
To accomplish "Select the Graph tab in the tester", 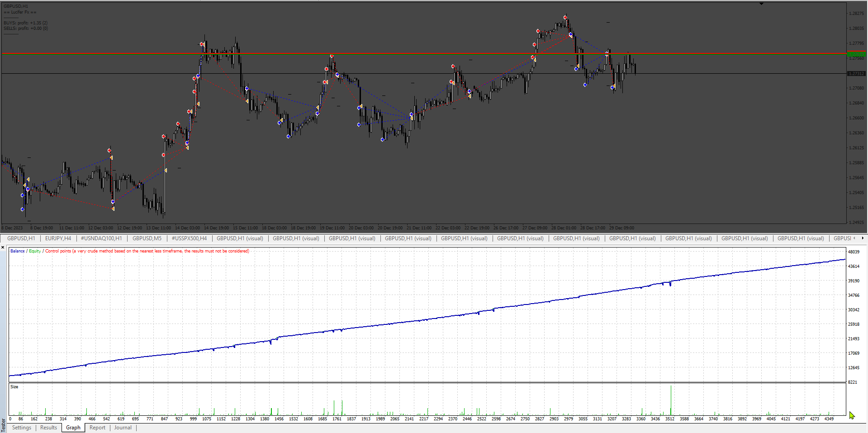I will [73, 428].
